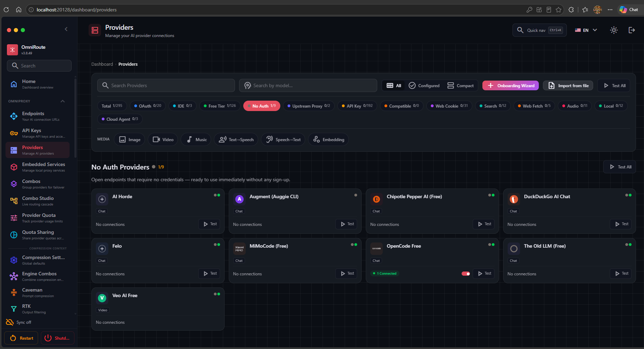Select the Web Cookie filter tab
Screen dimensions: 644x349
(449, 106)
